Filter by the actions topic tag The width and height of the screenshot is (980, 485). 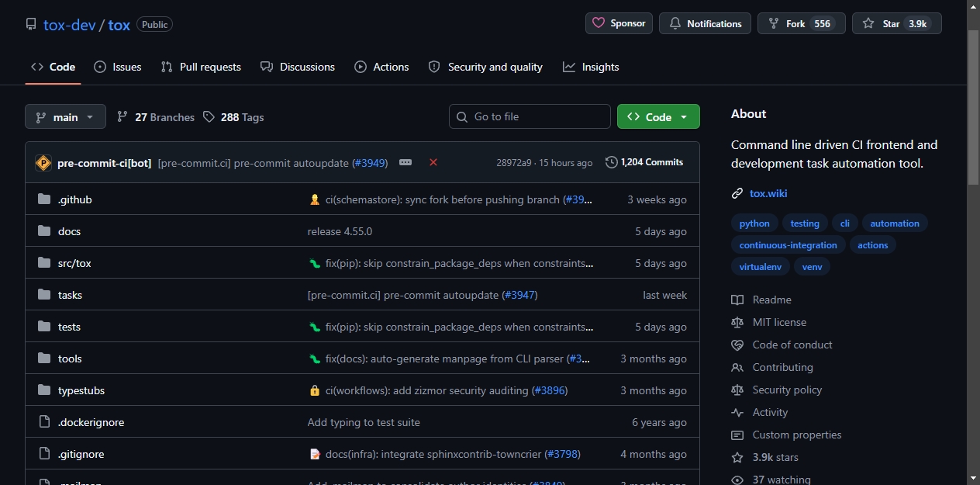tap(873, 245)
